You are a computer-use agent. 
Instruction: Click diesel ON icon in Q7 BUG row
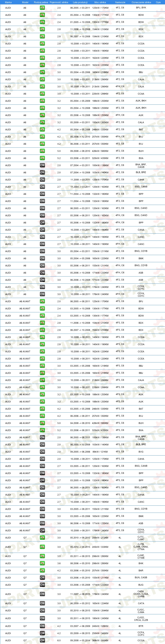click(42, 585)
